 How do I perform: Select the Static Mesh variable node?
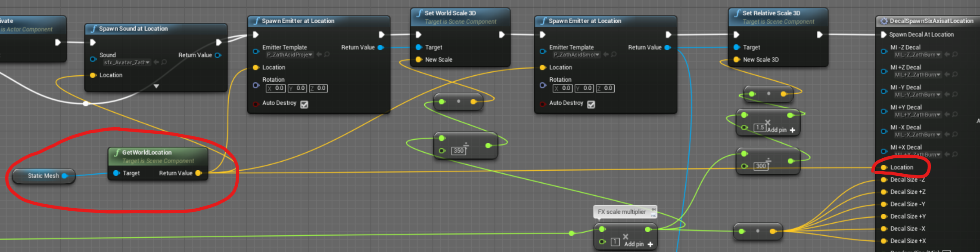point(43,175)
